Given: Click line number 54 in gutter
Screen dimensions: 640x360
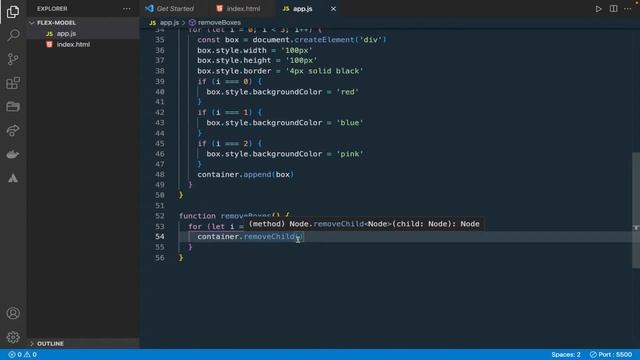Looking at the screenshot, I should tap(160, 237).
